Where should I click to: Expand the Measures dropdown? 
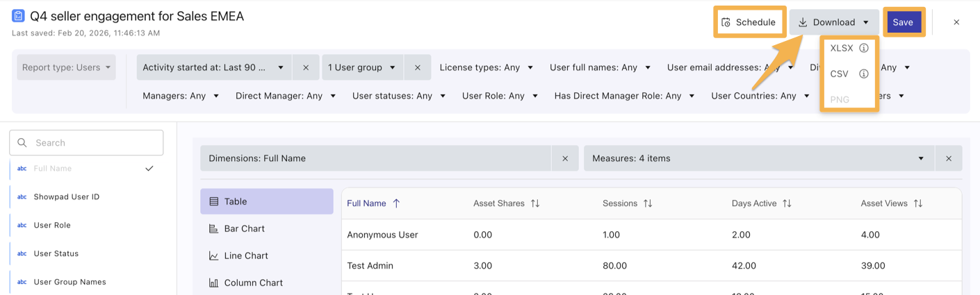(921, 158)
